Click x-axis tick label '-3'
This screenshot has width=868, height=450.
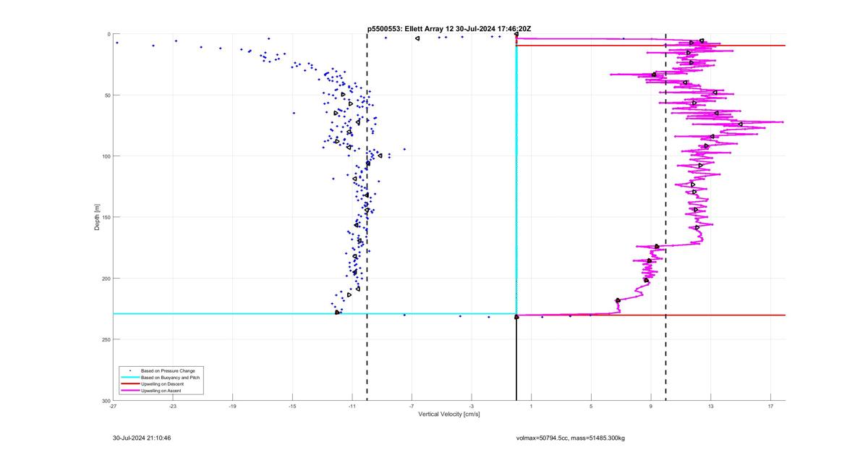pos(472,407)
